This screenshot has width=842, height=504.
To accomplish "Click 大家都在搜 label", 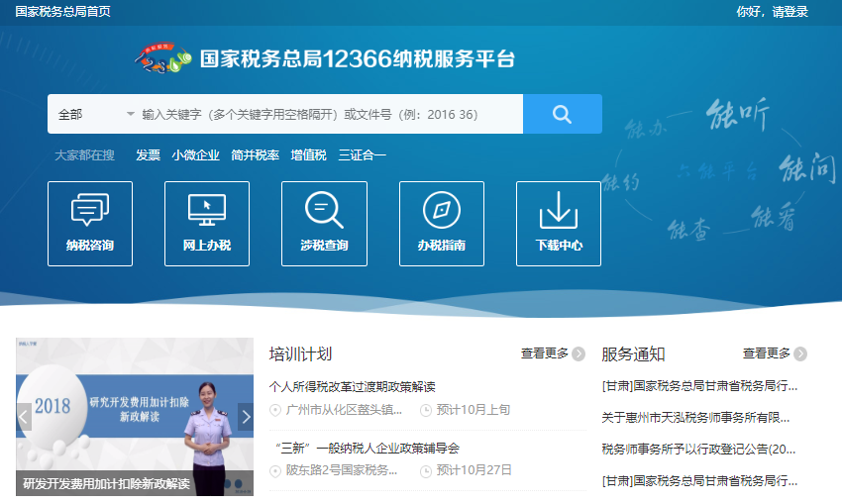I will [x=84, y=155].
